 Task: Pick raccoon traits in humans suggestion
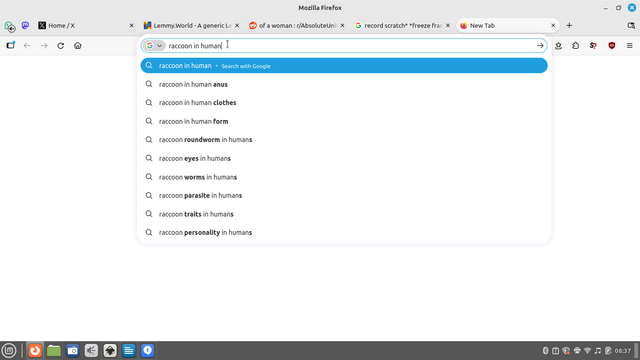pos(344,214)
